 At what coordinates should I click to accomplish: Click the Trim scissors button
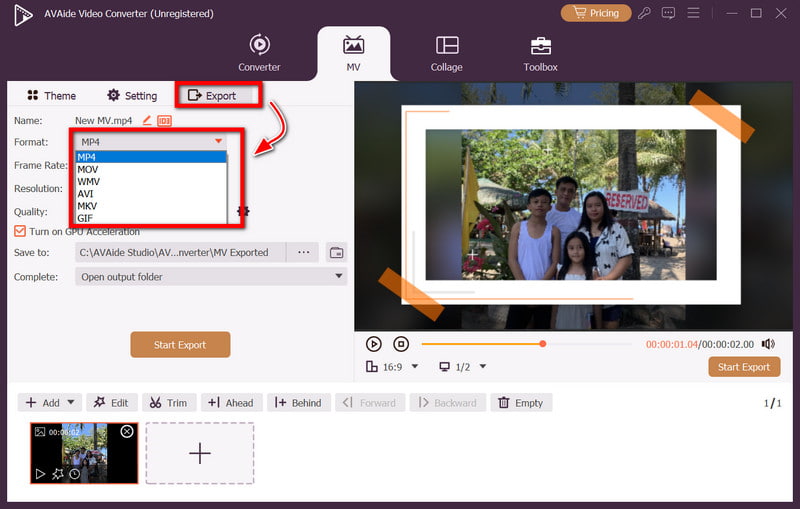pos(168,403)
